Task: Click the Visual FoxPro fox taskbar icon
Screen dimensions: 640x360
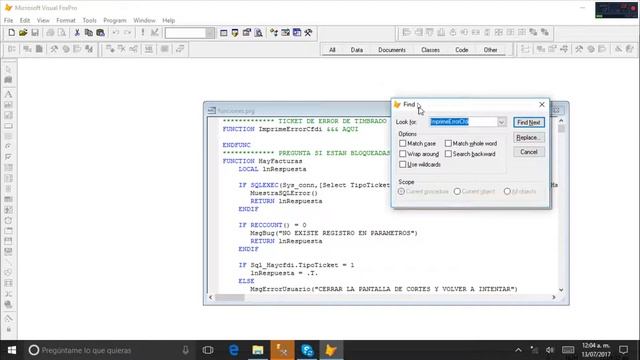Action: [x=331, y=350]
